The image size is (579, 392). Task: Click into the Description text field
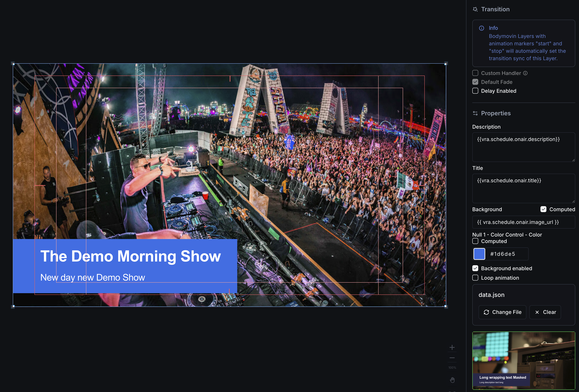(x=523, y=147)
